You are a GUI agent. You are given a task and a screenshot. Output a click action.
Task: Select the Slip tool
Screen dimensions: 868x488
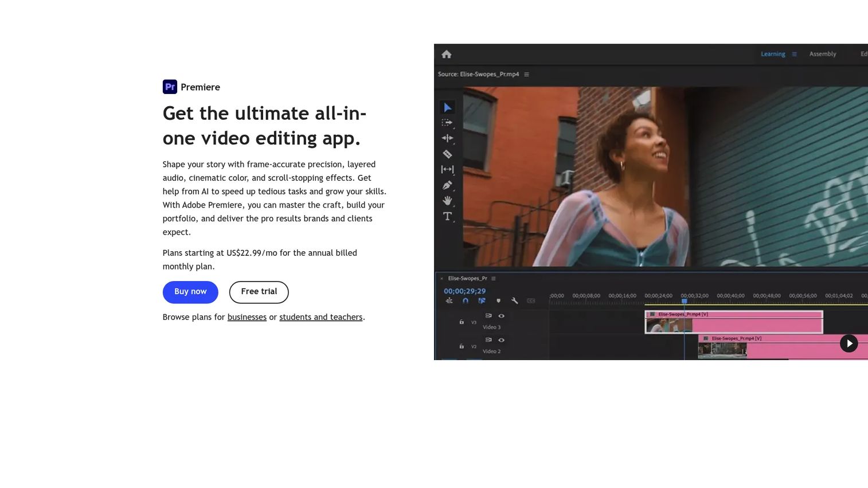[447, 170]
